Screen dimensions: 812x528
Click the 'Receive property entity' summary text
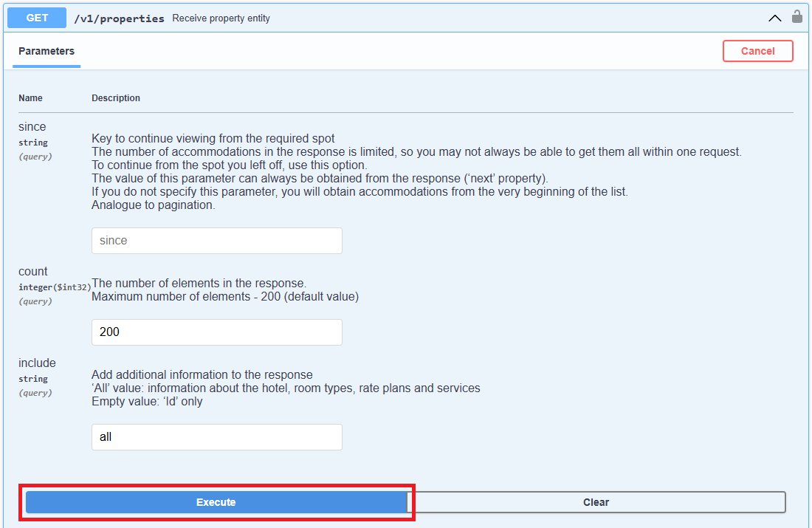tap(221, 18)
